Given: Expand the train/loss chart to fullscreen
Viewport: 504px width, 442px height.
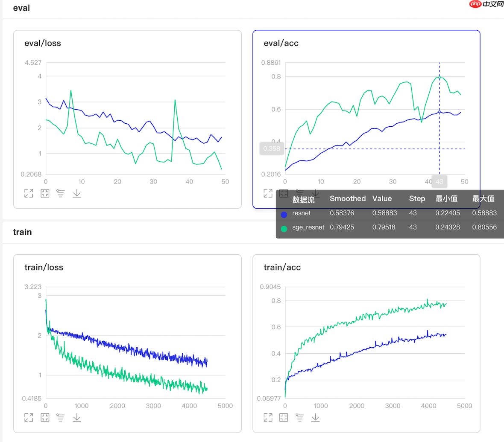Looking at the screenshot, I should point(29,417).
